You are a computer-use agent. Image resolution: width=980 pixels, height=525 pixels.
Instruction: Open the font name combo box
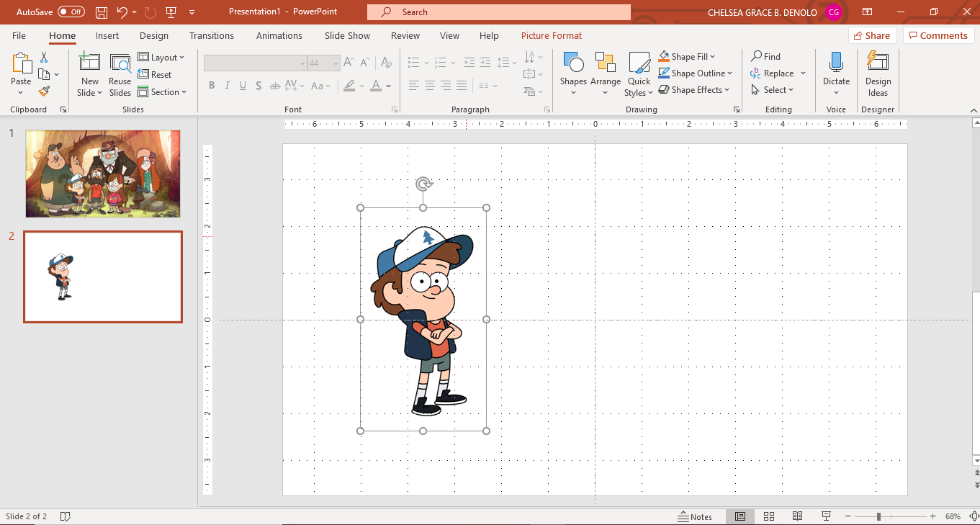[256, 63]
